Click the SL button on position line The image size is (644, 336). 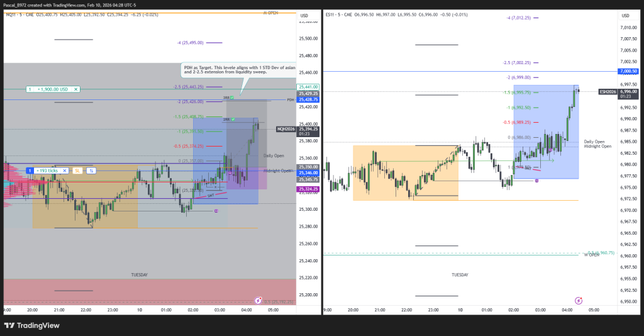pos(77,171)
